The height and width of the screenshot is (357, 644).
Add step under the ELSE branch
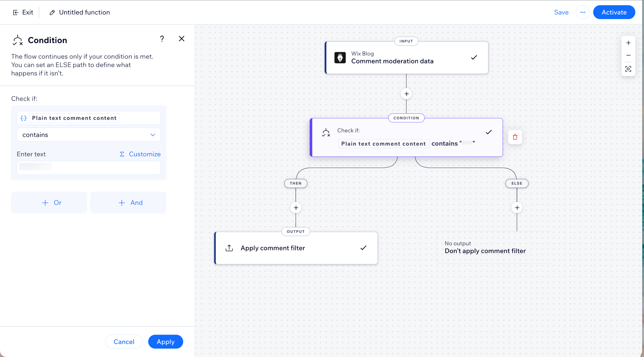click(x=517, y=208)
